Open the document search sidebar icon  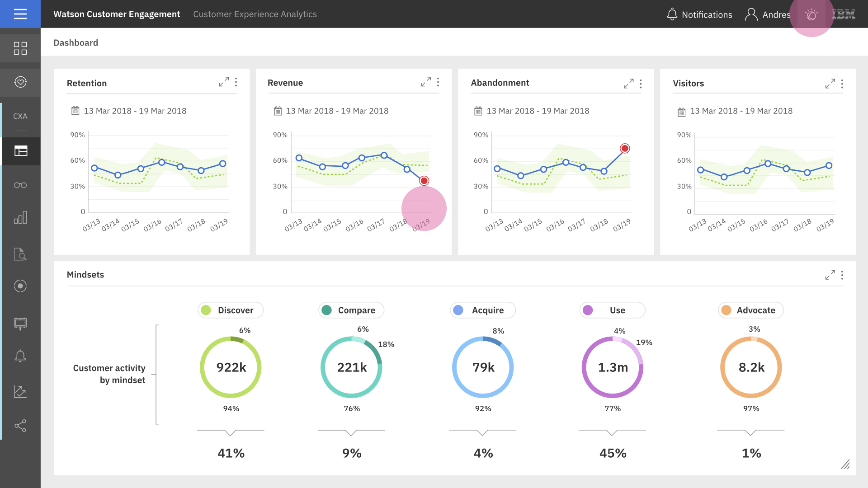tap(20, 254)
